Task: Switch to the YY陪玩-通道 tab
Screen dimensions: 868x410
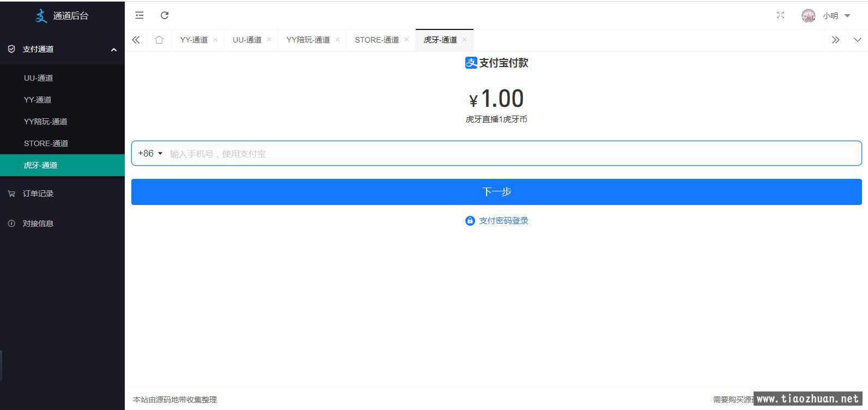Action: [x=308, y=40]
